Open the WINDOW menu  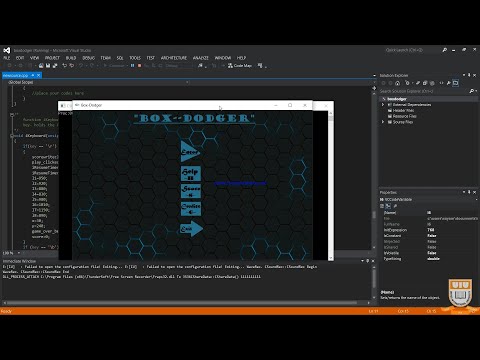coord(223,58)
